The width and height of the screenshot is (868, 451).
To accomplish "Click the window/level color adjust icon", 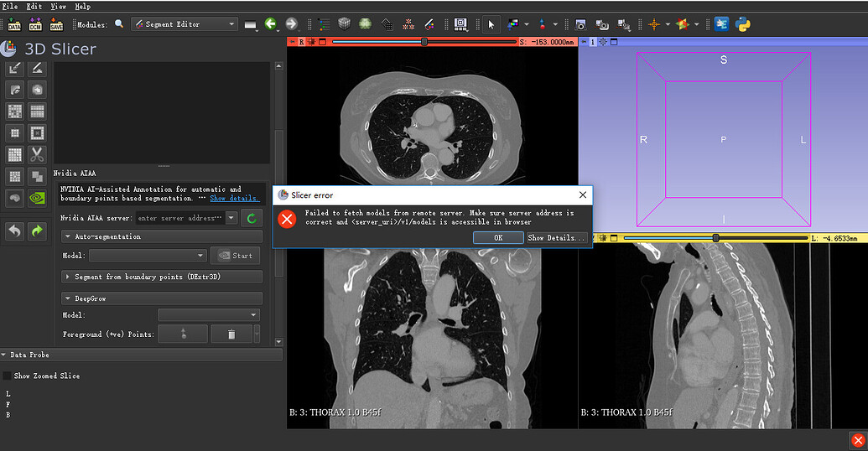I will pyautogui.click(x=512, y=23).
